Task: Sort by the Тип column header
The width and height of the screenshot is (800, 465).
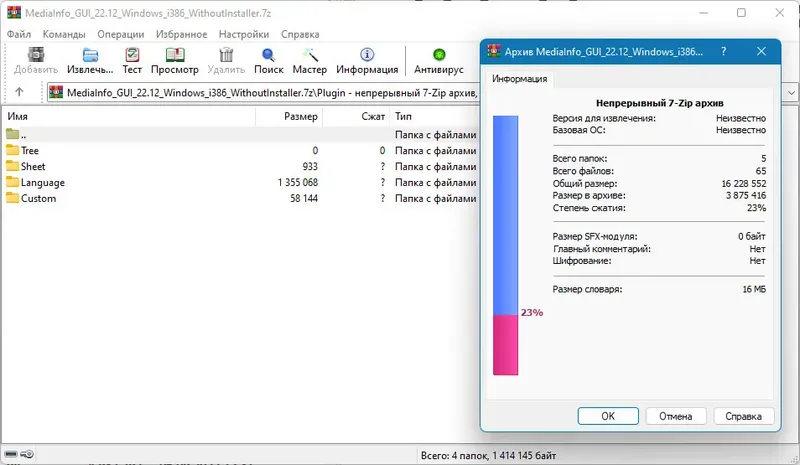Action: (435, 116)
